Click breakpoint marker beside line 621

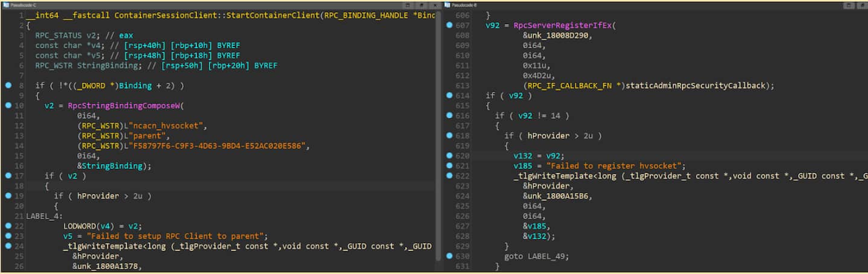click(x=449, y=165)
